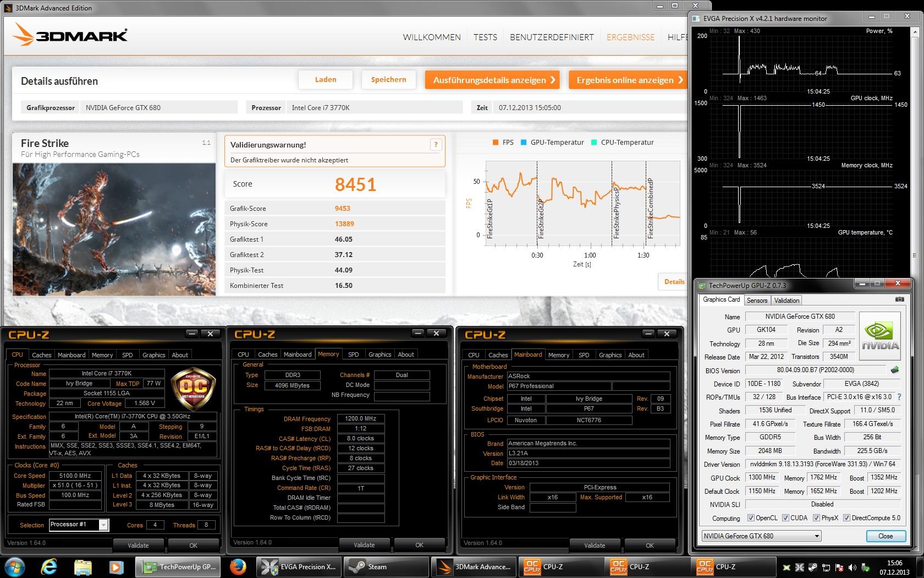Click Ergebnis online anzeigen button
Screen dimensions: 924x578
pyautogui.click(x=628, y=80)
